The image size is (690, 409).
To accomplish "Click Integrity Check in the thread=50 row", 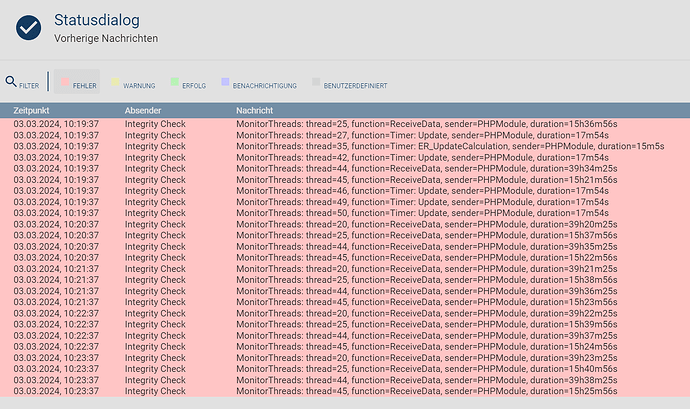I will 155,213.
